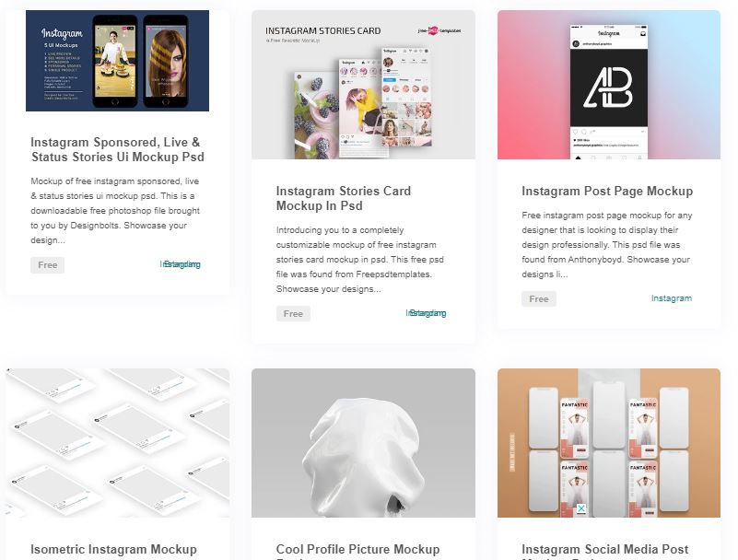Image resolution: width=738 pixels, height=560 pixels.
Task: Click Free badge under Post Page Mockup
Action: [539, 298]
